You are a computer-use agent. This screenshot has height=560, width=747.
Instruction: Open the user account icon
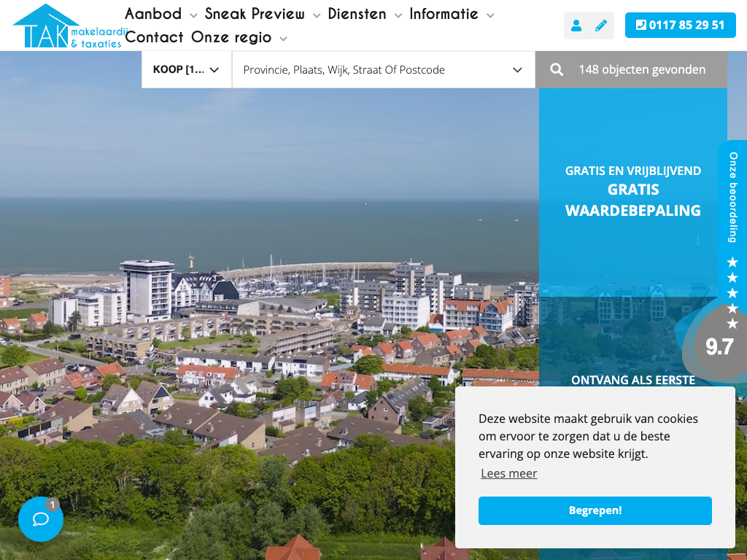click(576, 26)
